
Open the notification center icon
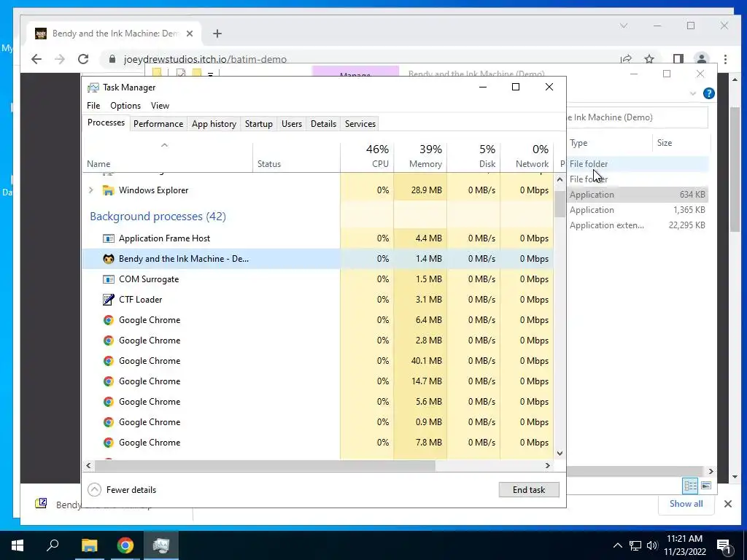724,545
